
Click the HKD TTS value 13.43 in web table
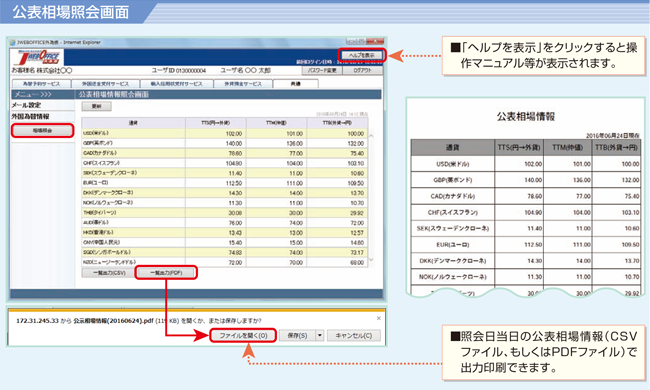point(235,233)
